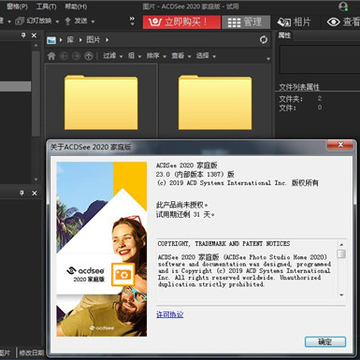Click the ACDSee splash image in dialog
Image resolution: width=360 pixels, height=360 pixels.
pos(102,249)
